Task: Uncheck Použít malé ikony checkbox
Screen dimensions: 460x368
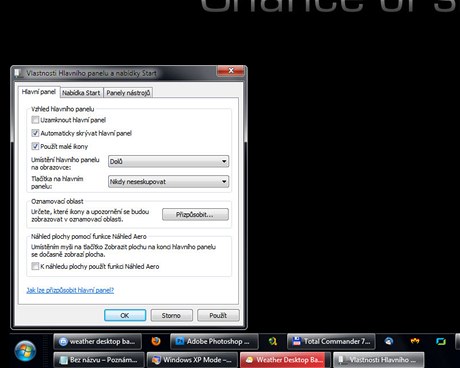Action: [35, 146]
